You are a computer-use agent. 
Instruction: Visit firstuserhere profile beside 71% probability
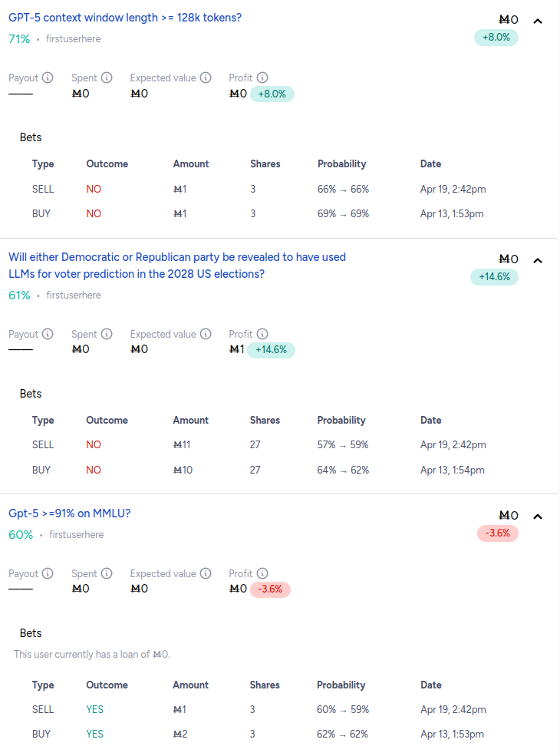(x=73, y=39)
